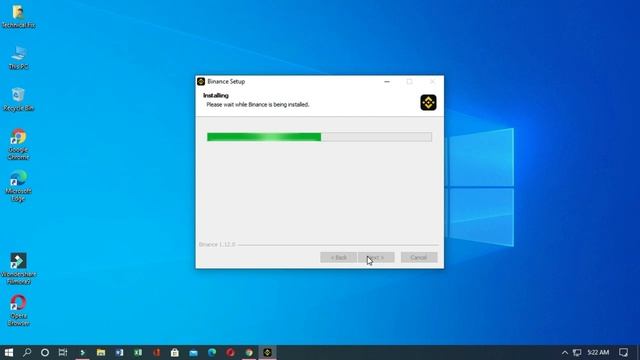Minimize the Binance Setup window
Image resolution: width=640 pixels, height=360 pixels.
point(387,82)
